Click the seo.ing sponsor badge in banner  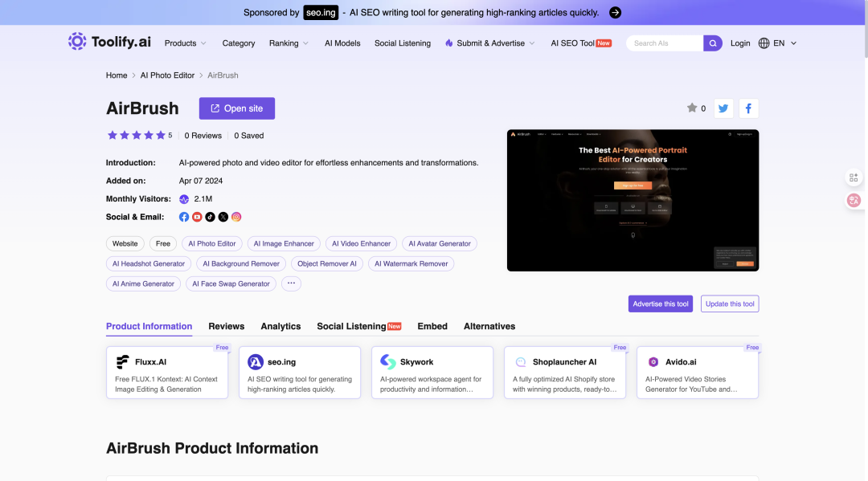321,13
